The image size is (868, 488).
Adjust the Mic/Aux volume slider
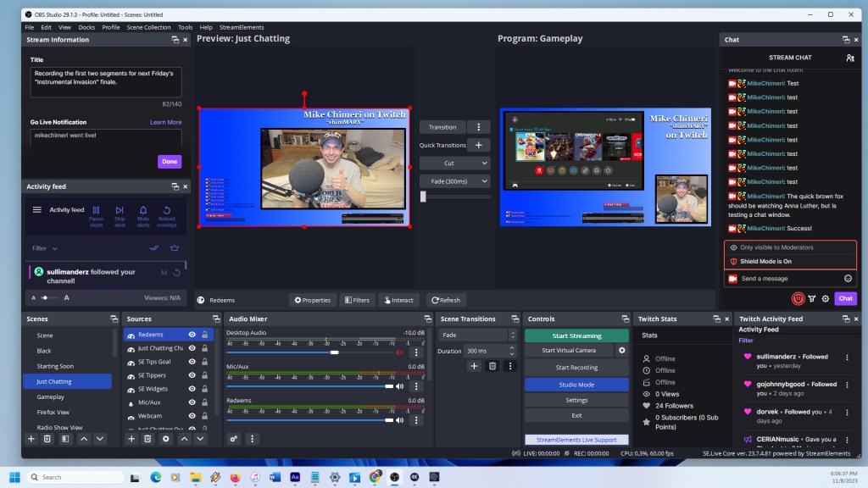(x=389, y=386)
